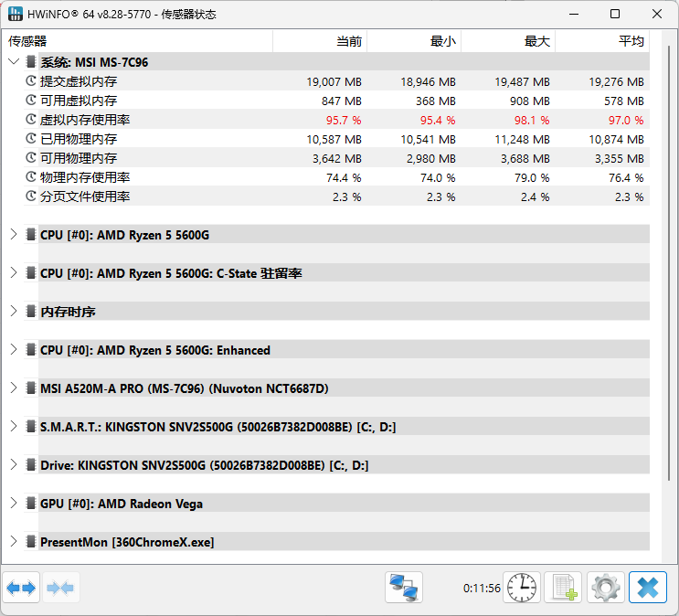Click chip icon of CPU [#0]: AMD Ryzen 5 5600G
This screenshot has width=679, height=616.
click(x=31, y=234)
